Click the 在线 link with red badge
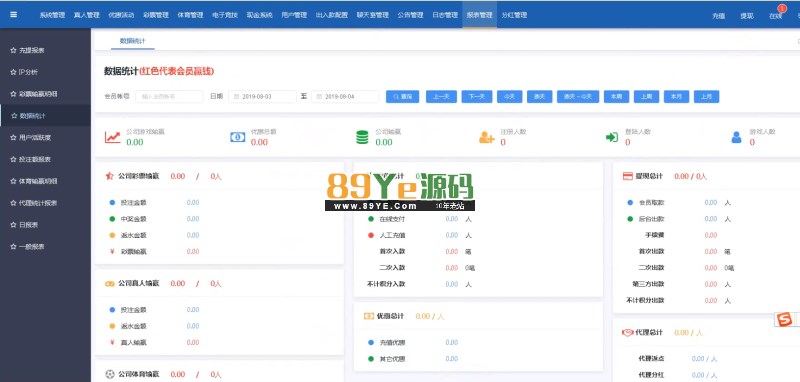The image size is (800, 382). click(775, 16)
